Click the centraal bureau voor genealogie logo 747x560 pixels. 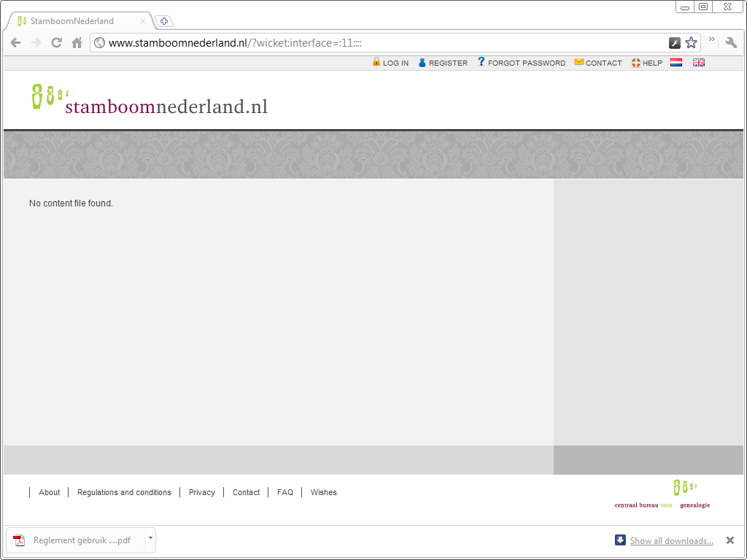tap(662, 494)
